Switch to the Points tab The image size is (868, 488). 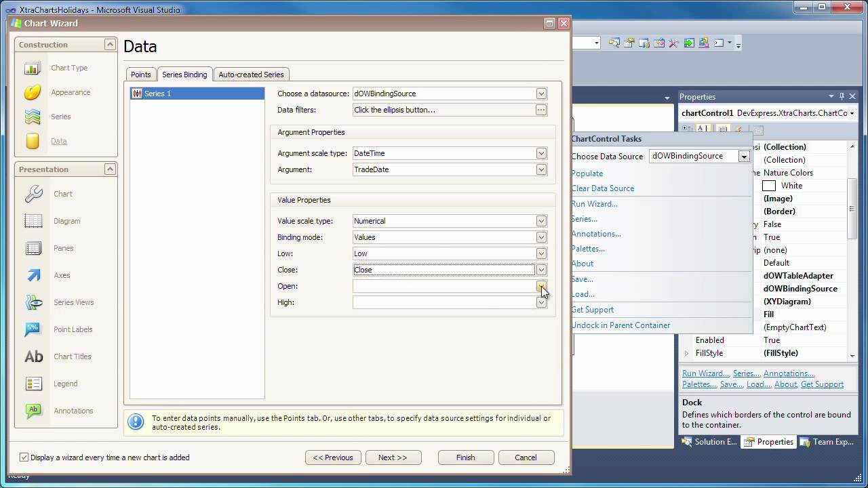pyautogui.click(x=141, y=75)
